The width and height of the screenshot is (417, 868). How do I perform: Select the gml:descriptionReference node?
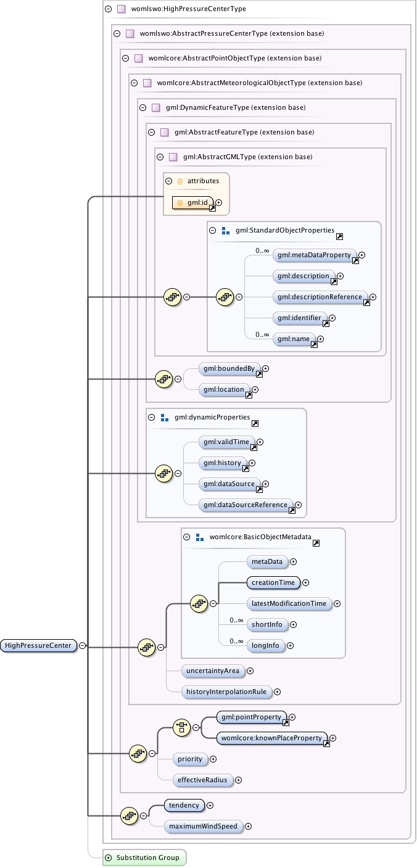(x=320, y=297)
